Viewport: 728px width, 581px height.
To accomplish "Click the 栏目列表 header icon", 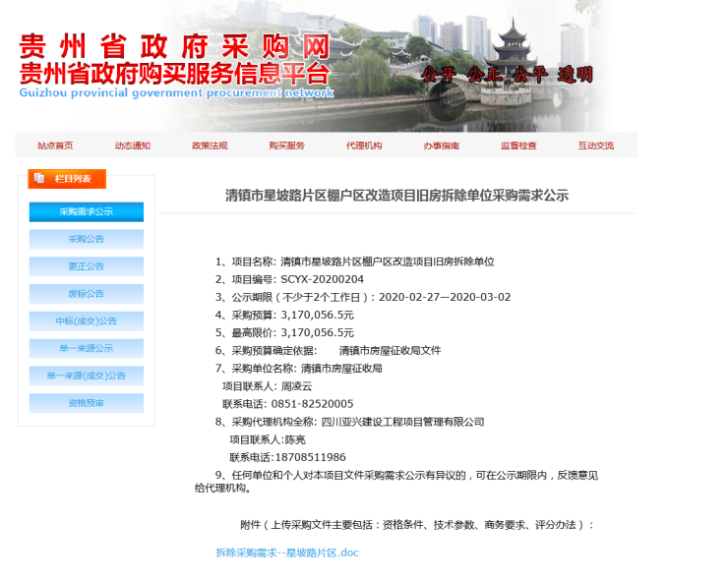I will pyautogui.click(x=39, y=178).
